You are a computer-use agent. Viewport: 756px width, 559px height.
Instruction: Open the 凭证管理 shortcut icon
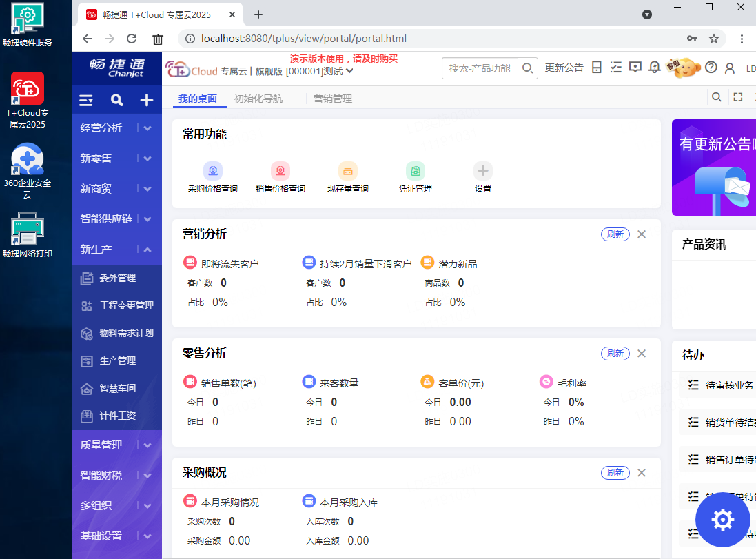(415, 171)
